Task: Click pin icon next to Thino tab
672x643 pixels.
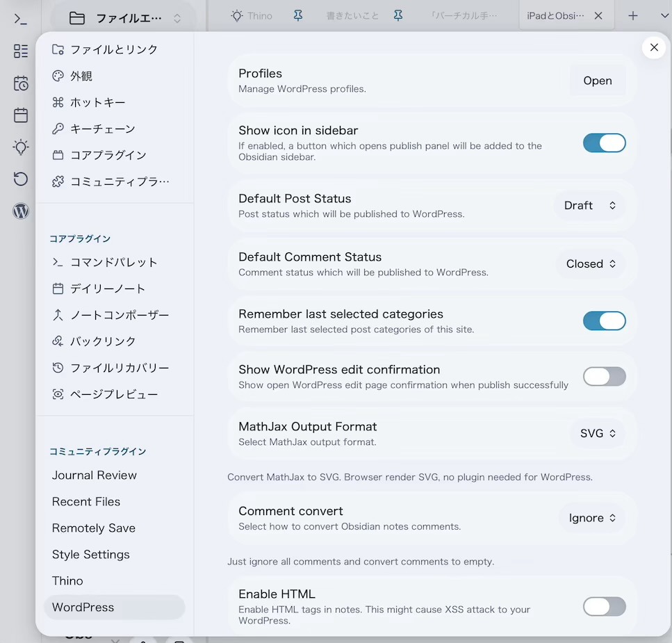Action: click(x=298, y=16)
